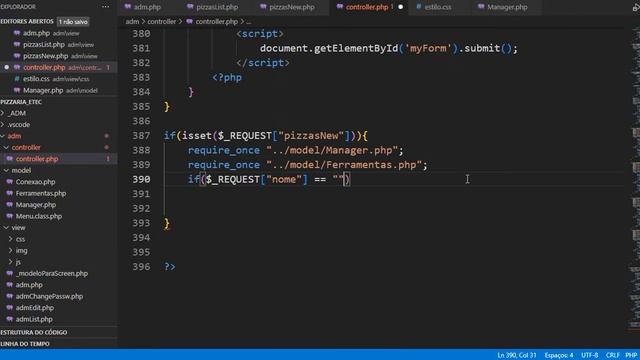
Task: Change indentation via 'Espaços: 4' status entry
Action: pyautogui.click(x=559, y=355)
